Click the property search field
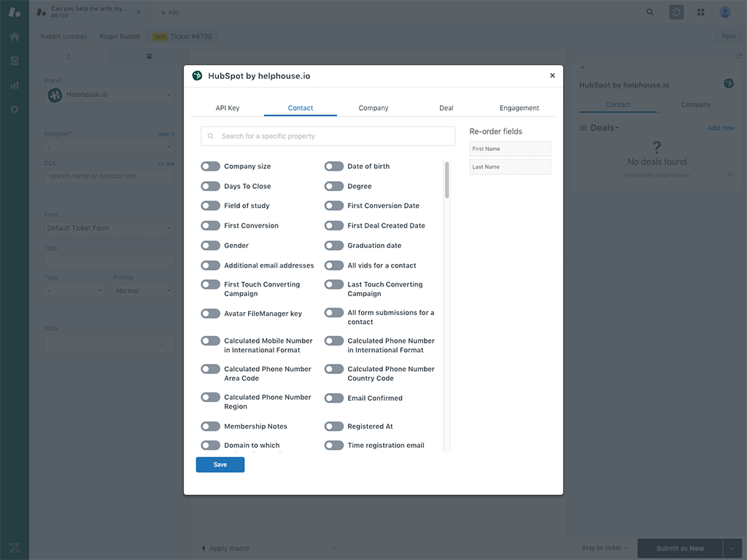This screenshot has height=560, width=747. (328, 136)
